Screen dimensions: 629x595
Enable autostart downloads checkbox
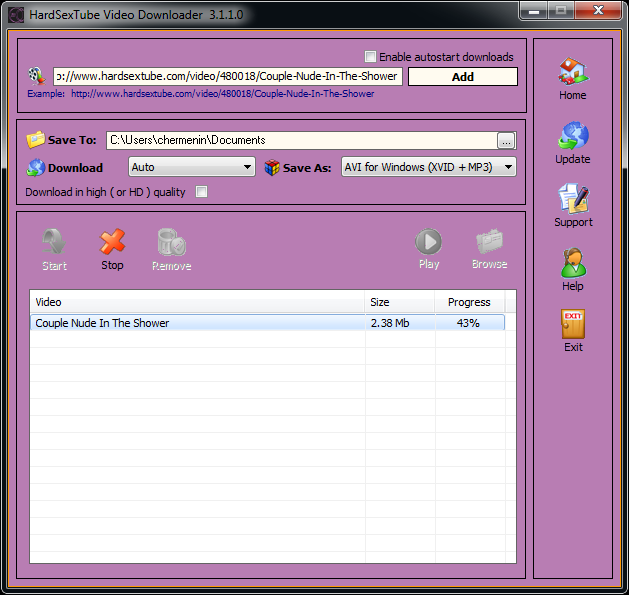click(370, 57)
